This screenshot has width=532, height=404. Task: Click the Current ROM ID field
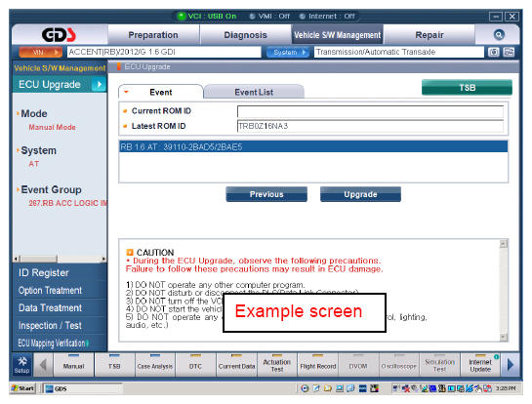(370, 111)
